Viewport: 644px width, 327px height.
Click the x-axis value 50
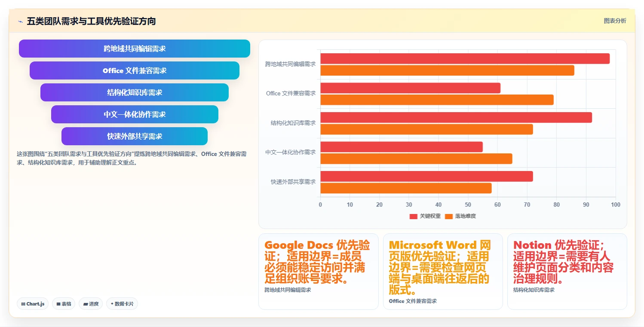468,205
